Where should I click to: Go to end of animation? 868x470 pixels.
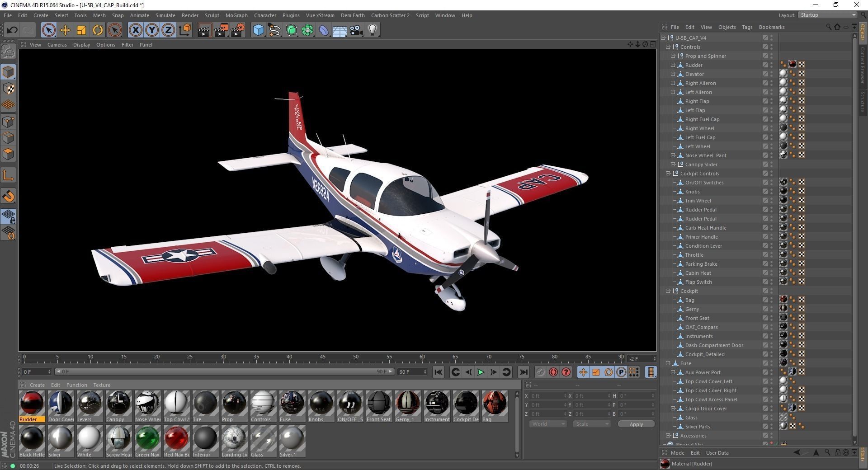click(x=523, y=372)
